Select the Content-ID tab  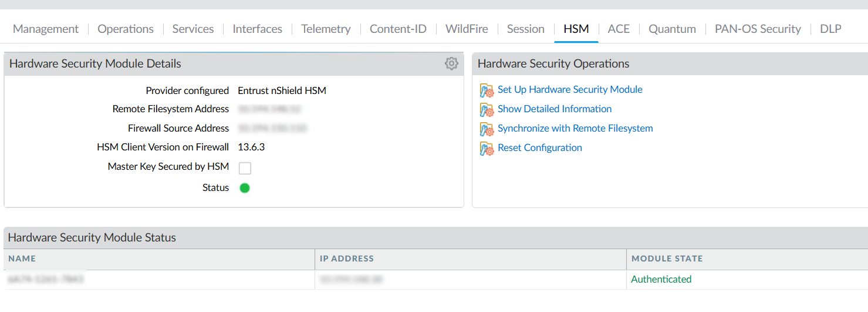click(x=398, y=29)
